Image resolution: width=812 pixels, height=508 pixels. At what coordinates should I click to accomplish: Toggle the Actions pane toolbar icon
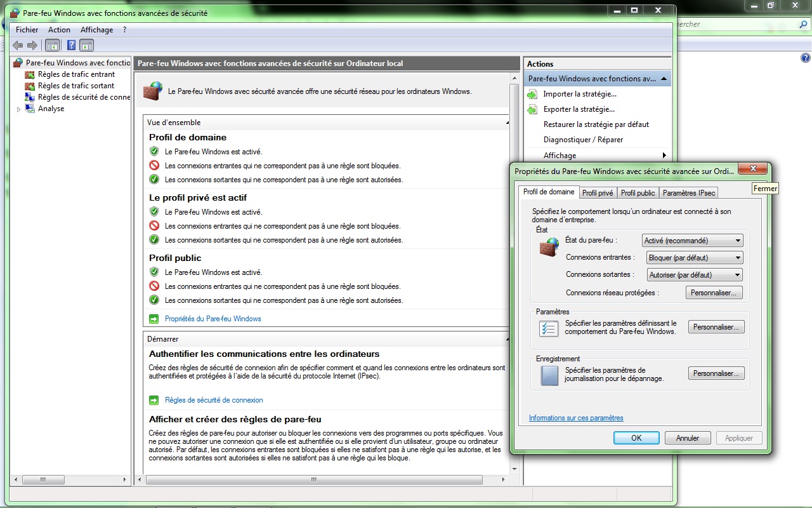tap(87, 45)
